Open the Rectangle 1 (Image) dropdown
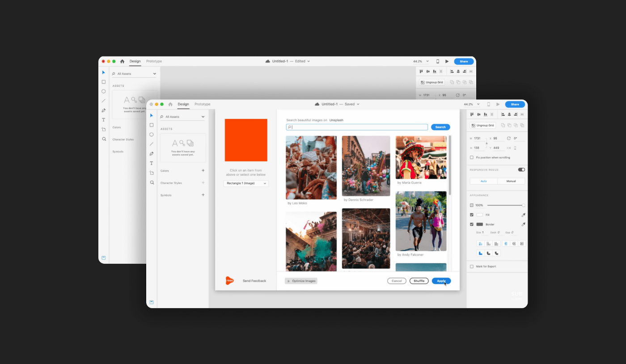The width and height of the screenshot is (626, 364). (x=246, y=183)
